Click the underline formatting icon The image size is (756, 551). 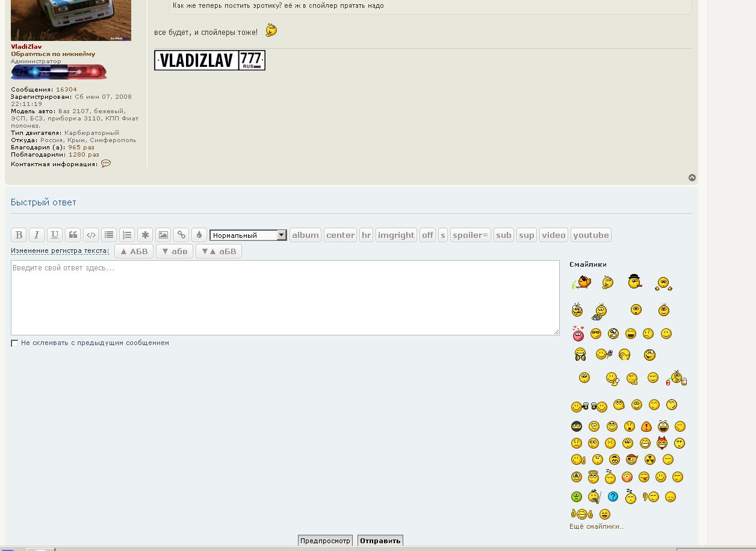(55, 235)
